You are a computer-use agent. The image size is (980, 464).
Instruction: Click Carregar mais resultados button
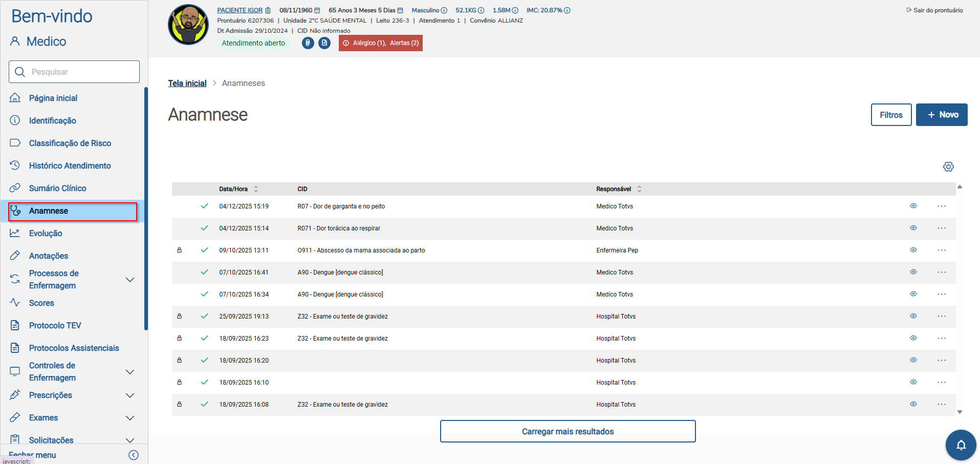coord(568,431)
